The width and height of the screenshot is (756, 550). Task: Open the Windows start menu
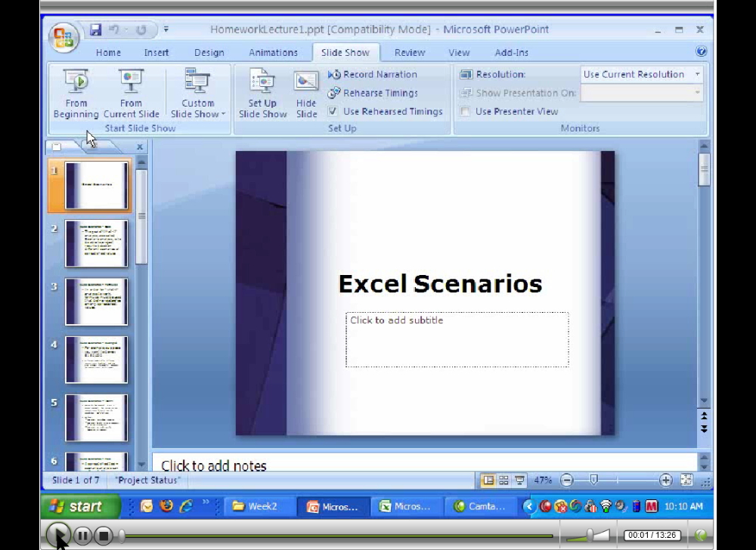pos(80,506)
